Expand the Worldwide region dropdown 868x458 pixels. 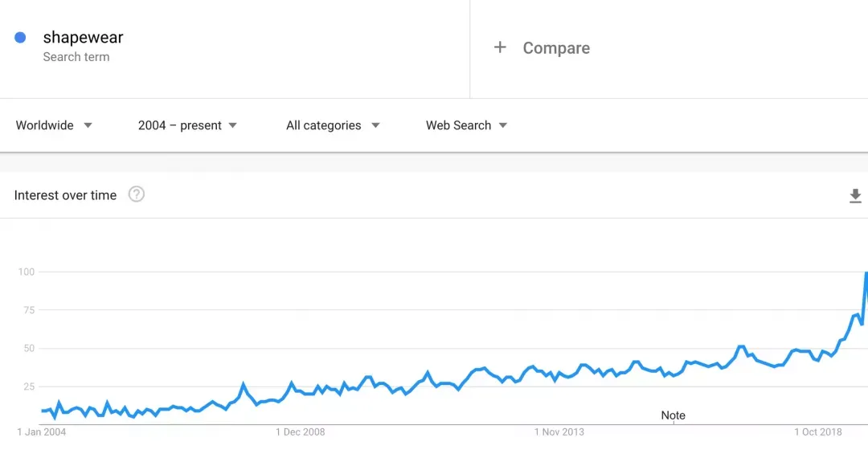click(55, 125)
